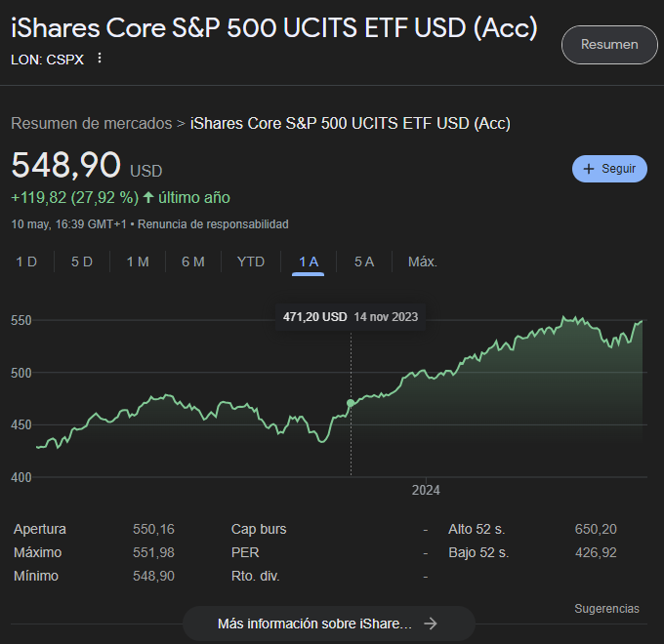Select the 1 D time range tab
Viewport: 664px width, 644px height.
click(x=26, y=262)
